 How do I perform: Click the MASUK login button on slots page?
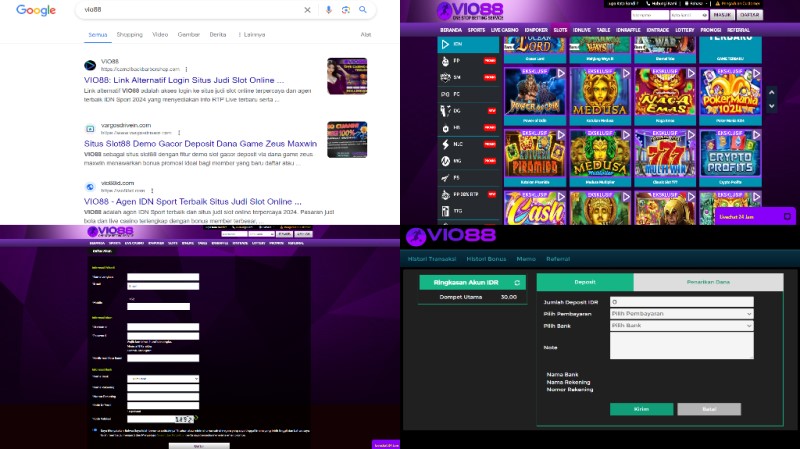click(x=722, y=15)
